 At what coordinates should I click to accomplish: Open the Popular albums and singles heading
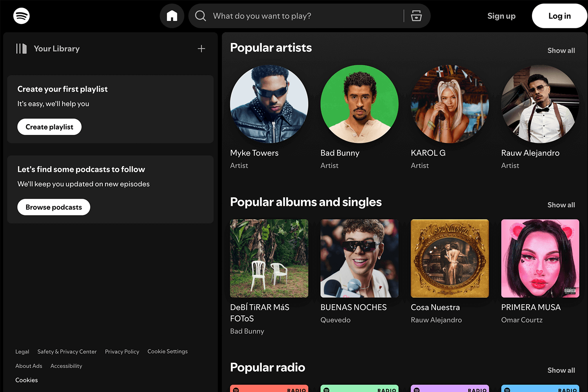[x=306, y=202]
